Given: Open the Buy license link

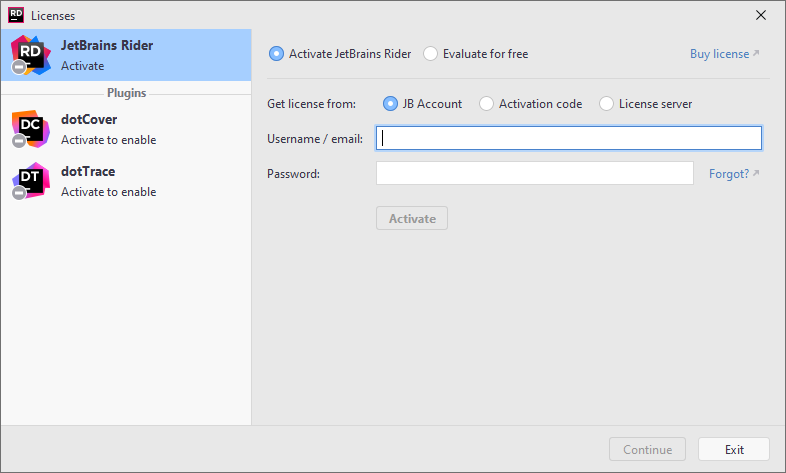Looking at the screenshot, I should click(719, 54).
